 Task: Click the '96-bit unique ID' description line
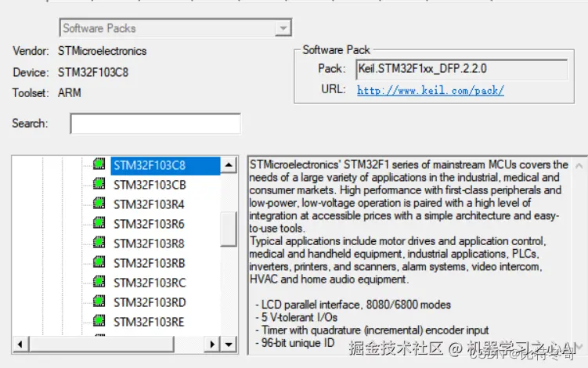tap(294, 343)
